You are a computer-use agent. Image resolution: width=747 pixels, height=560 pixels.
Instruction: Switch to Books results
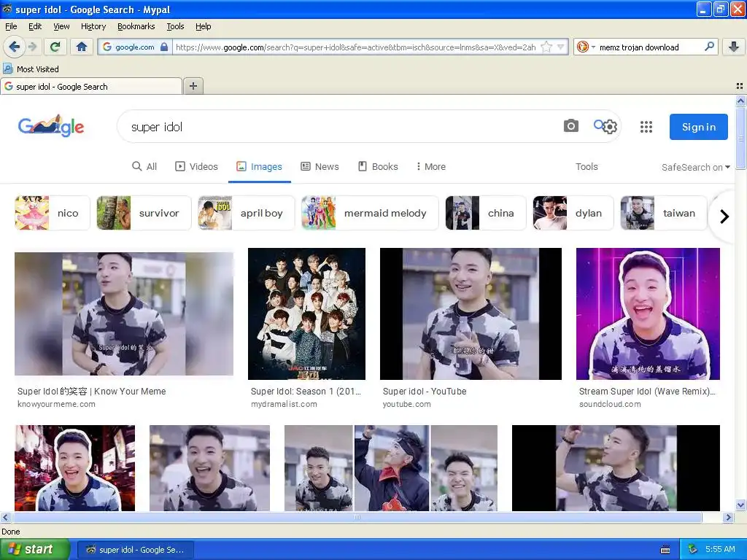click(378, 167)
